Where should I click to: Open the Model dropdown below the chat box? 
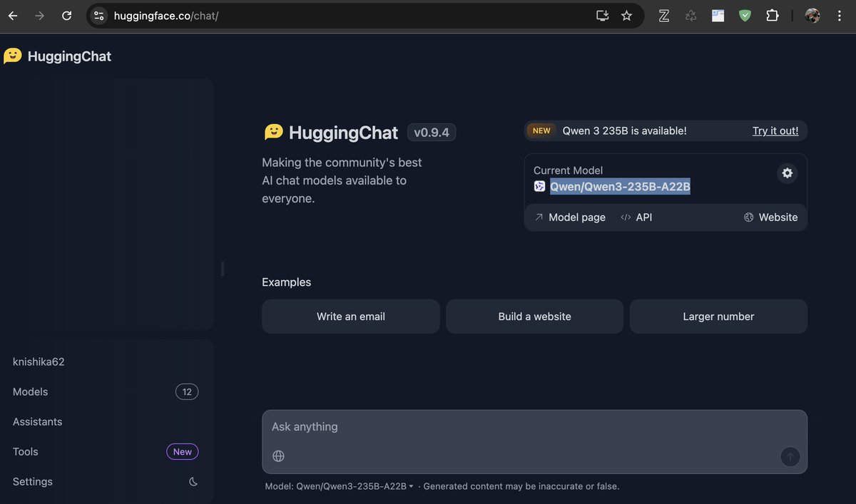click(340, 486)
